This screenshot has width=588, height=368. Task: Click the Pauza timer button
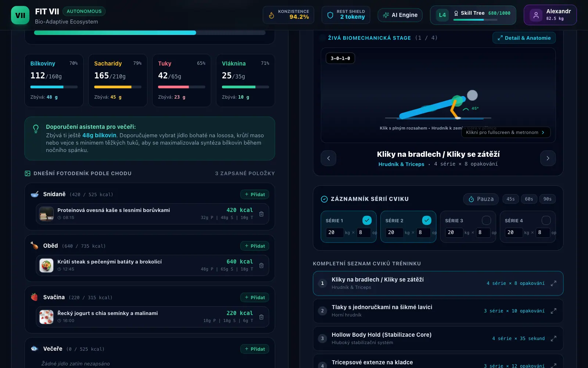481,199
